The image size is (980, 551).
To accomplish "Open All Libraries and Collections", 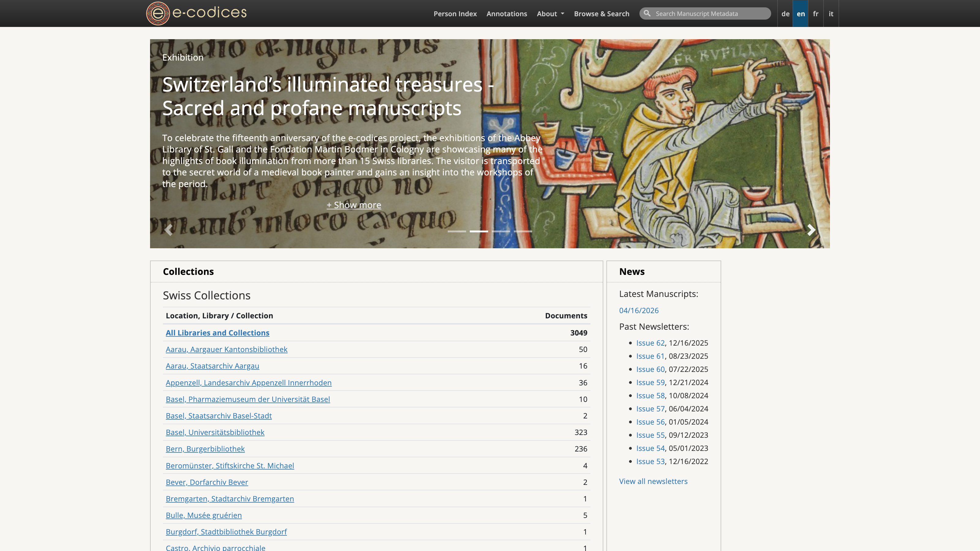I will [217, 332].
